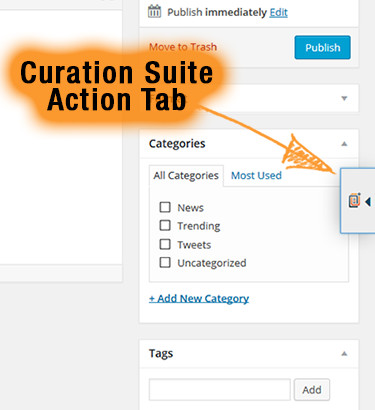The width and height of the screenshot is (375, 410).
Task: Switch to the All Categories tab
Action: 186,175
